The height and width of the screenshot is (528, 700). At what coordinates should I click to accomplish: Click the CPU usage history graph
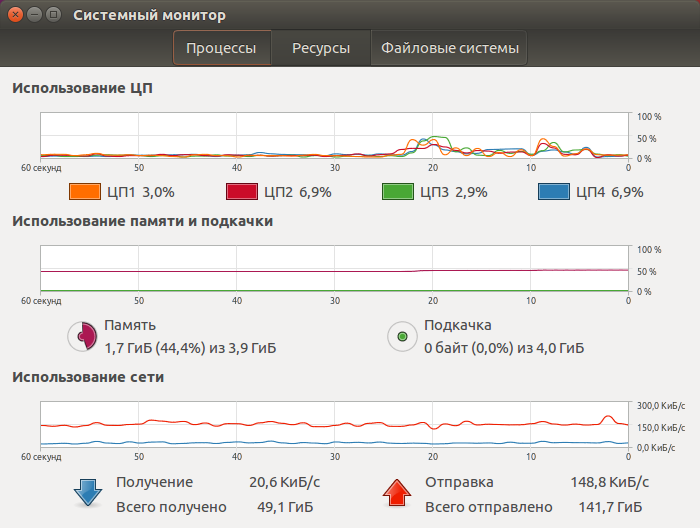[334, 136]
